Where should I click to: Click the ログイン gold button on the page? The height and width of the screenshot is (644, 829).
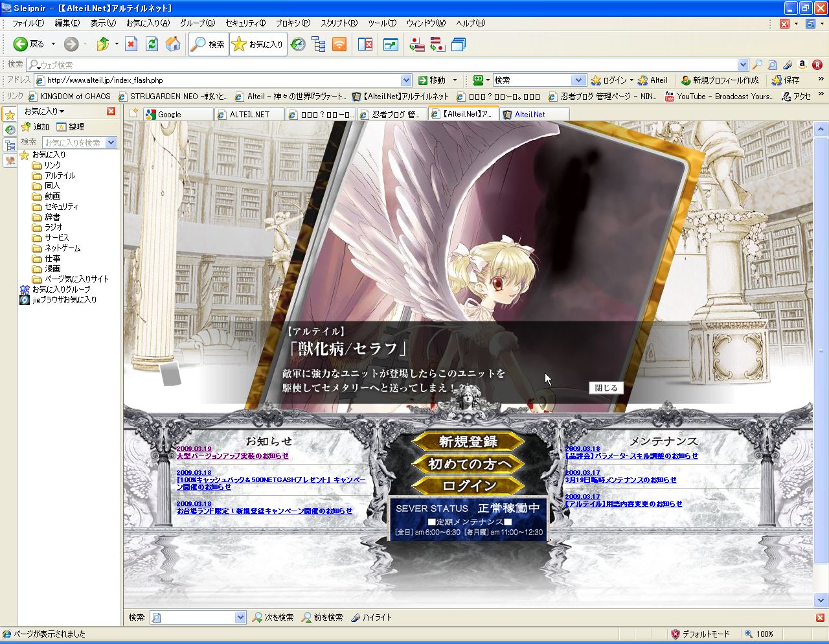(468, 485)
